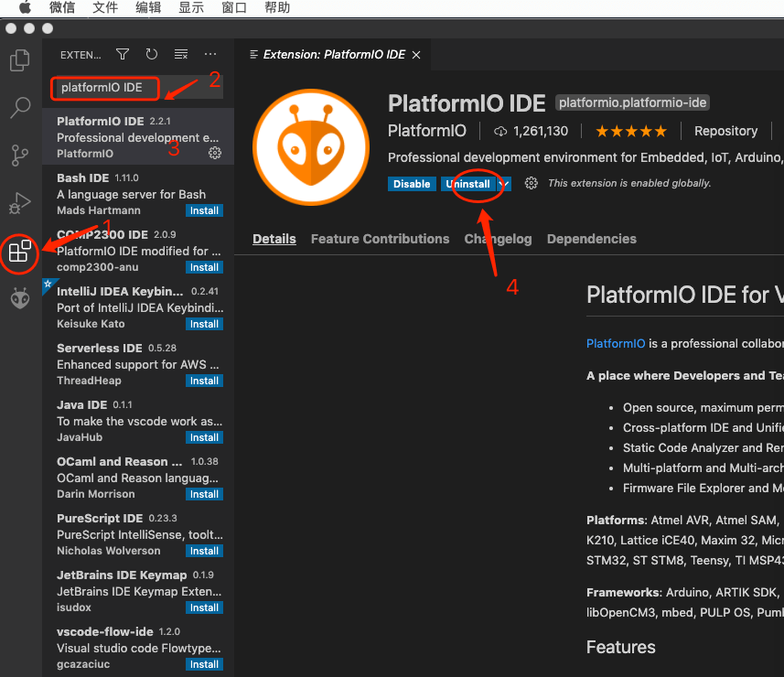The width and height of the screenshot is (784, 677).
Task: Open the Run and Debug view
Action: [x=20, y=203]
